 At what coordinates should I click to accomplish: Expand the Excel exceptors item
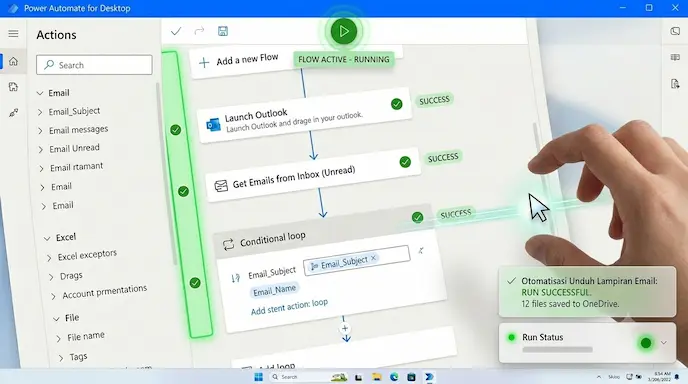point(49,258)
